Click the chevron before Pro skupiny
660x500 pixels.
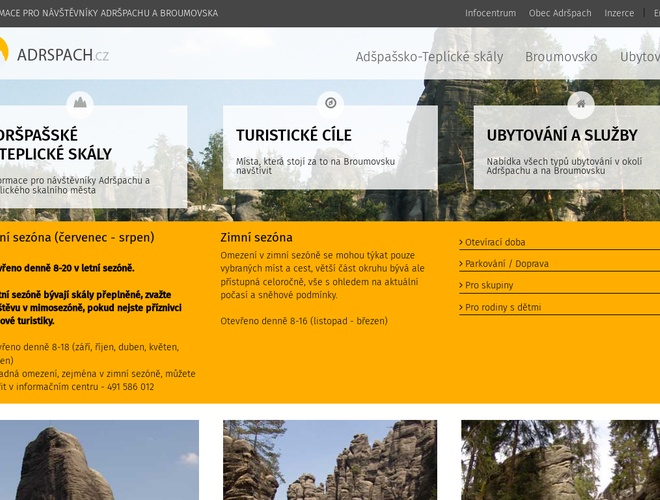click(461, 286)
